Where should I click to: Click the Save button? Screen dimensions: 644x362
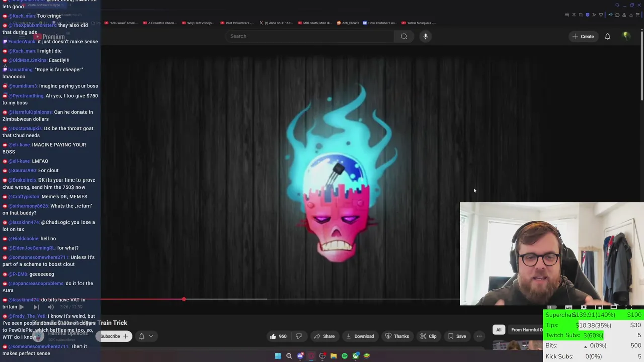457,336
